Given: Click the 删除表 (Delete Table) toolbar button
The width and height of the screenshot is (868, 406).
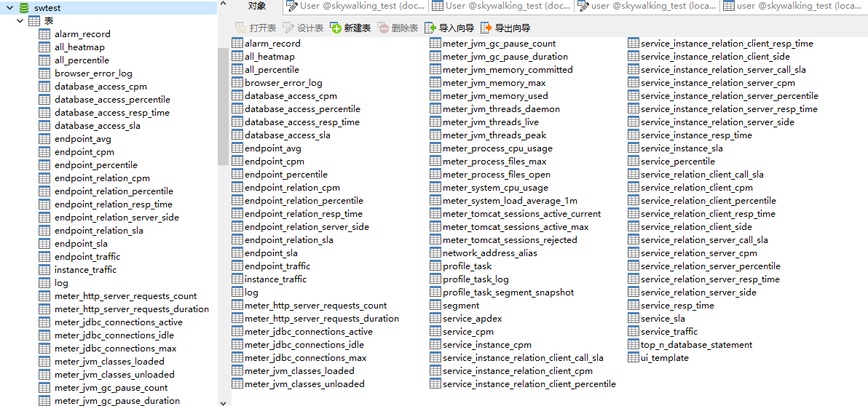Looking at the screenshot, I should click(398, 28).
